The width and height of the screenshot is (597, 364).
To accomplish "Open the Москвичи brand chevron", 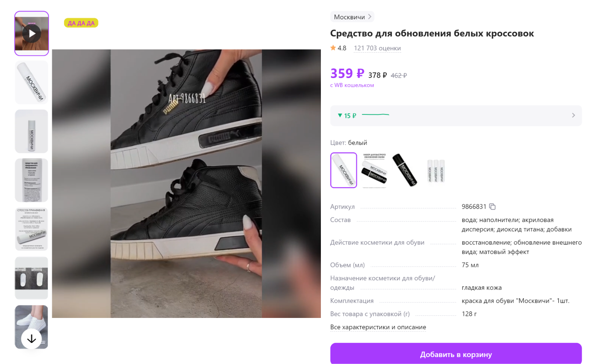I will (370, 17).
